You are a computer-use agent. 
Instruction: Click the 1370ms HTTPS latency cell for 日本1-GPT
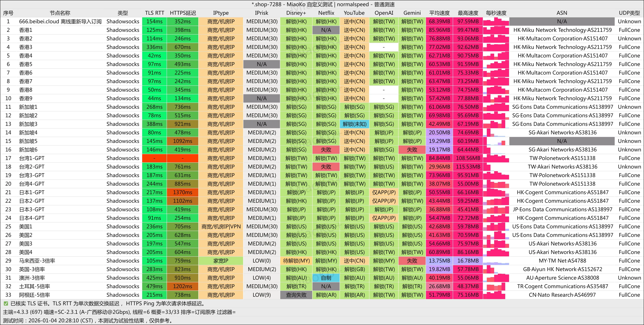(x=183, y=193)
